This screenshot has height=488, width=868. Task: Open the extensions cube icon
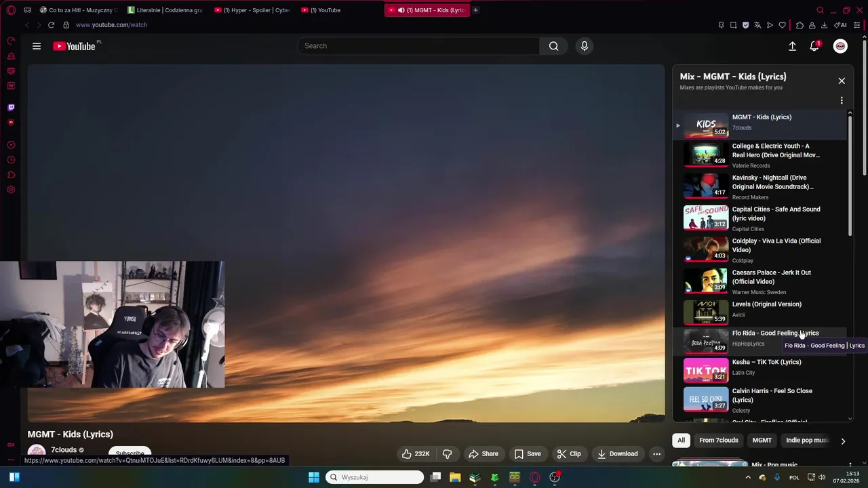tap(800, 25)
